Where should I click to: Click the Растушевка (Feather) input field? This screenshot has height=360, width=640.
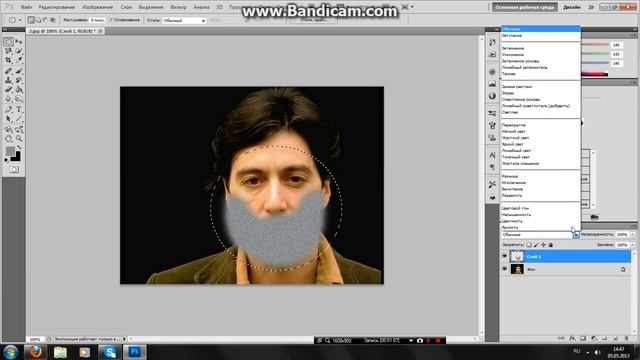click(97, 20)
